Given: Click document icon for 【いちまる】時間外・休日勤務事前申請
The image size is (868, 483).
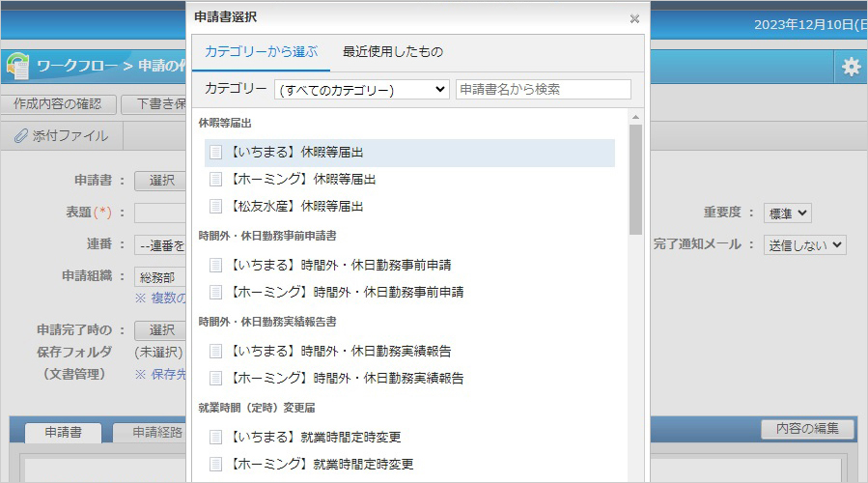Looking at the screenshot, I should point(216,266).
